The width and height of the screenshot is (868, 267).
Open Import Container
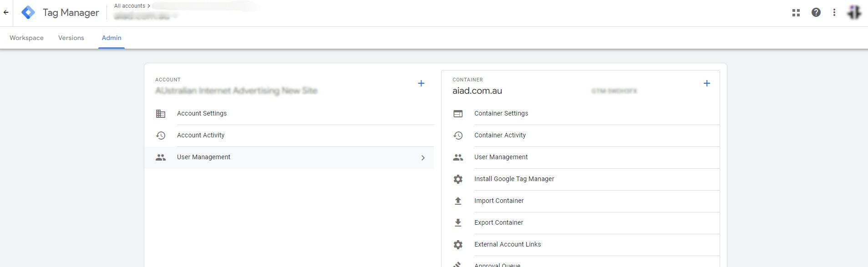(580, 201)
